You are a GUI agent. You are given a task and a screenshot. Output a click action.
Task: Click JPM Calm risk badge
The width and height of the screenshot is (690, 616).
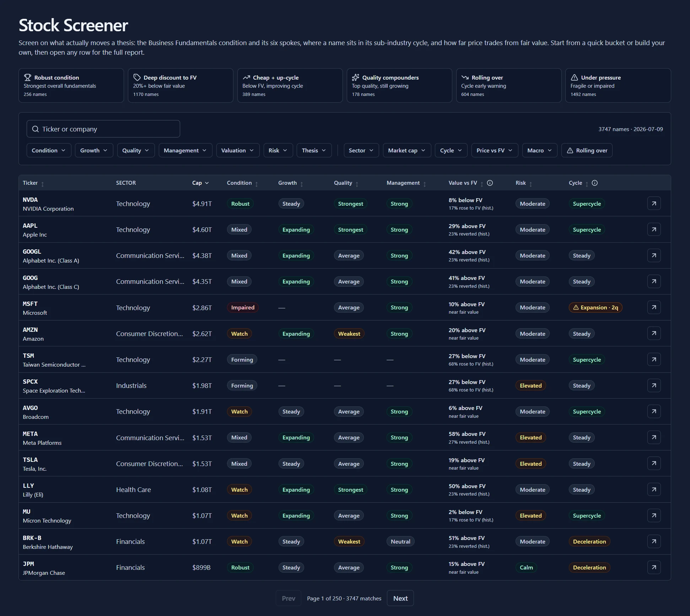coord(526,568)
